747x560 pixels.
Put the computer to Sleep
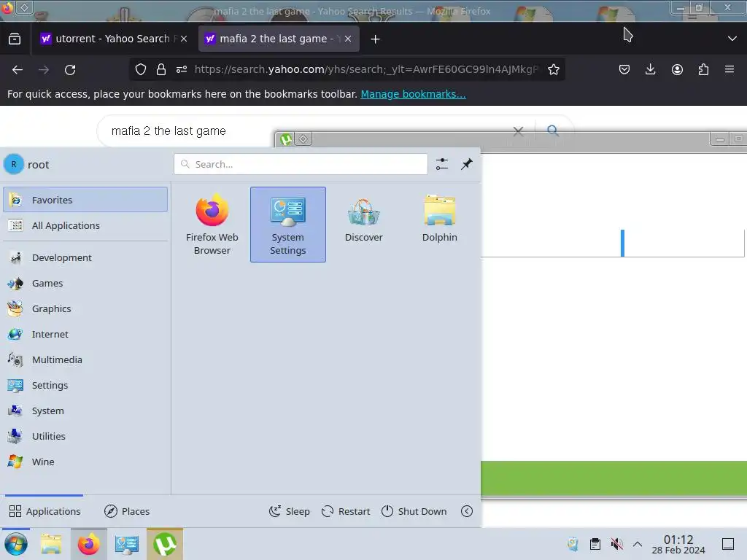click(x=289, y=511)
